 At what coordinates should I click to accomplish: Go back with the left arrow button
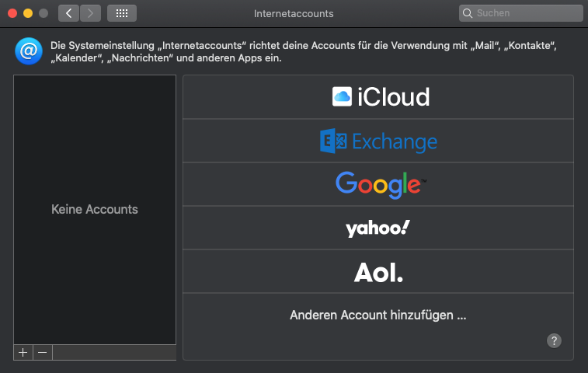(68, 13)
